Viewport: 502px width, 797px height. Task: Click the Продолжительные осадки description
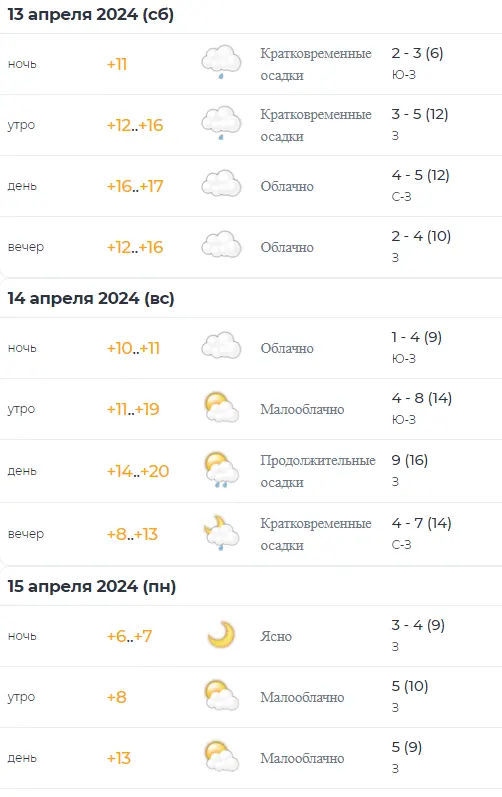click(318, 471)
